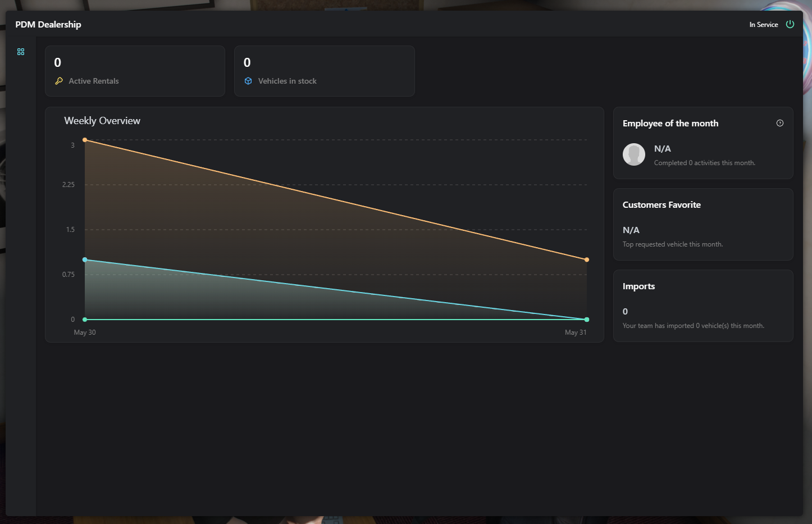Toggle the green power duty icon
Image resolution: width=812 pixels, height=524 pixels.
790,24
